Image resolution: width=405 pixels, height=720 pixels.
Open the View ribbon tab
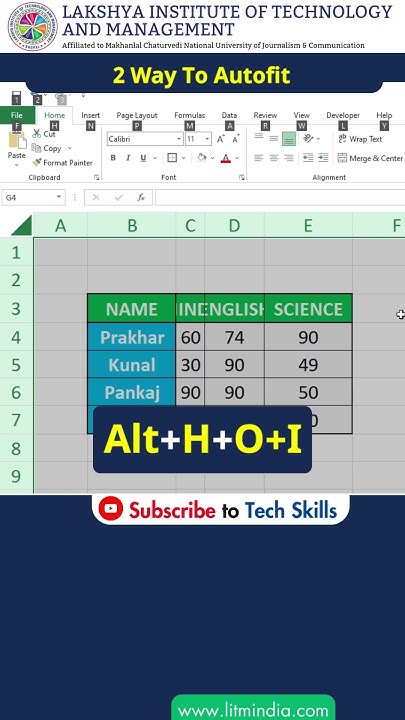(302, 115)
